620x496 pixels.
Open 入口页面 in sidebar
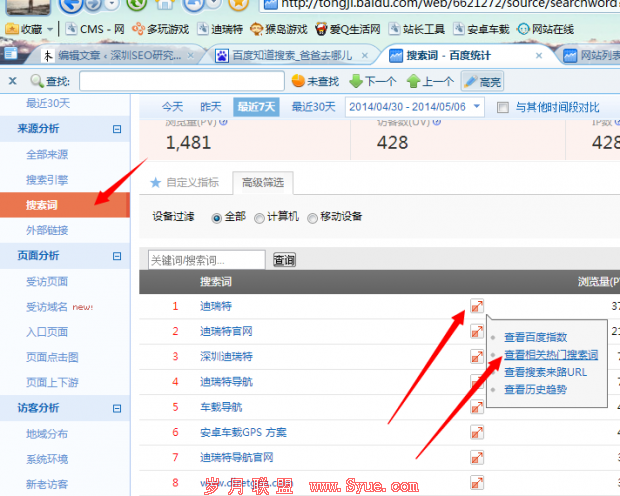coord(47,332)
